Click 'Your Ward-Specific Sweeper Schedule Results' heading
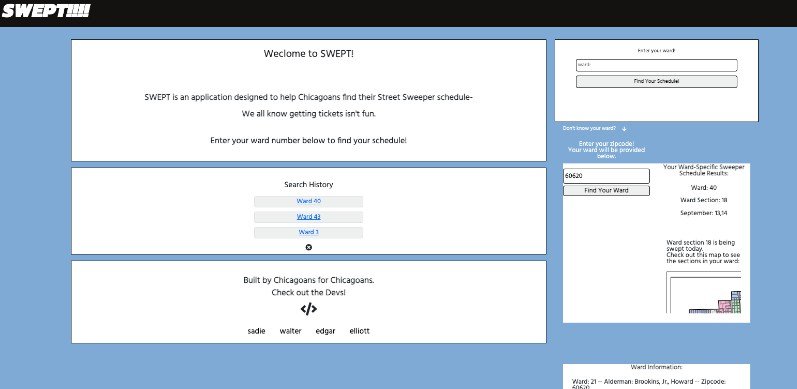Image resolution: width=797 pixels, height=389 pixels. click(x=704, y=170)
